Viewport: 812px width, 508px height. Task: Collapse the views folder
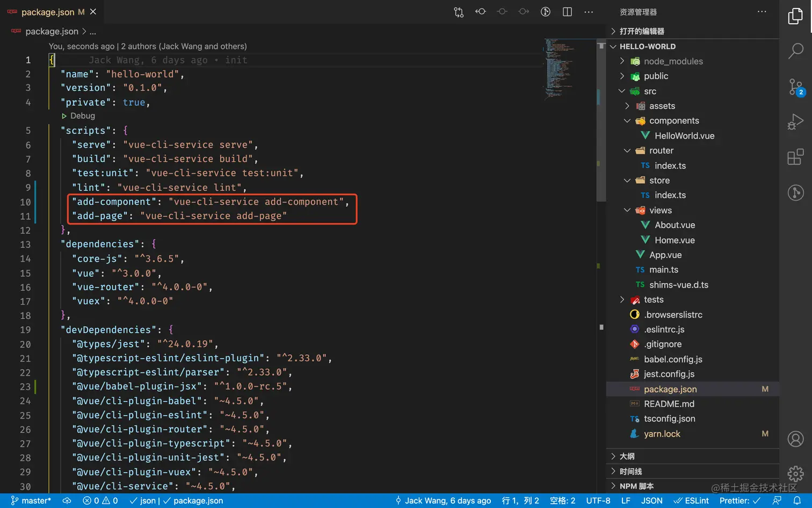(693, 210)
